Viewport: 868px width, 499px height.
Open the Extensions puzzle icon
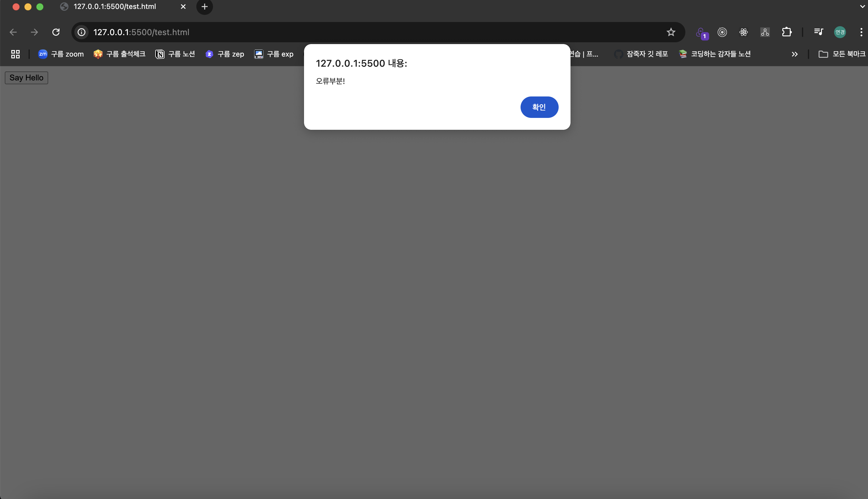[x=786, y=32]
